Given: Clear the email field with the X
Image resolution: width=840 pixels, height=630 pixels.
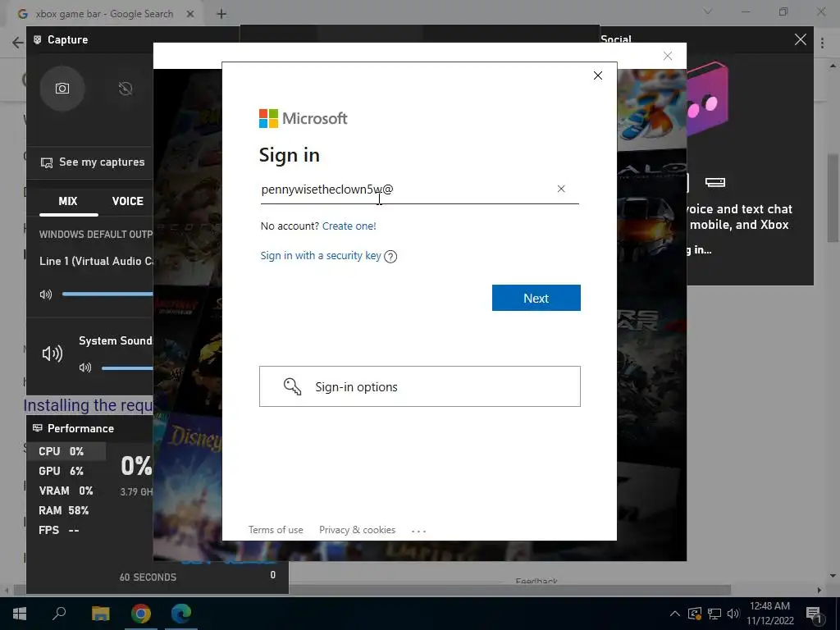Looking at the screenshot, I should pos(561,189).
